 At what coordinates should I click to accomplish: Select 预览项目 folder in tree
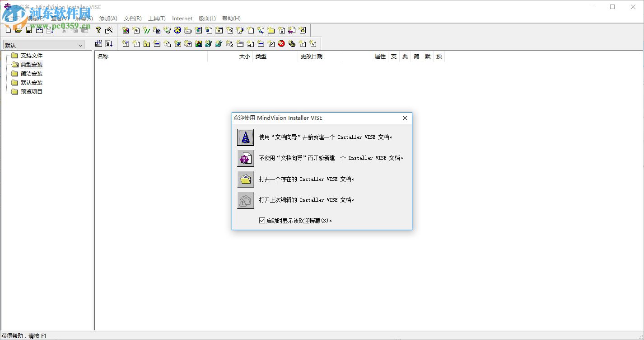coord(32,92)
